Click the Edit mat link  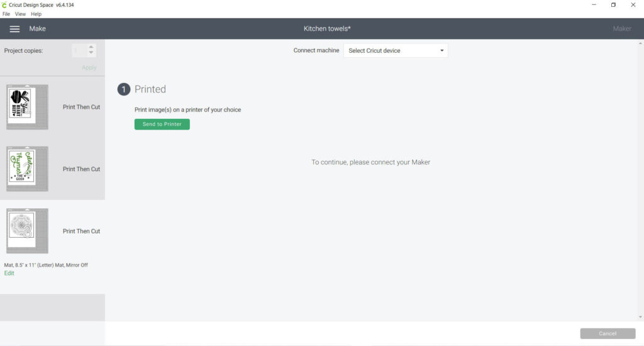pyautogui.click(x=9, y=273)
